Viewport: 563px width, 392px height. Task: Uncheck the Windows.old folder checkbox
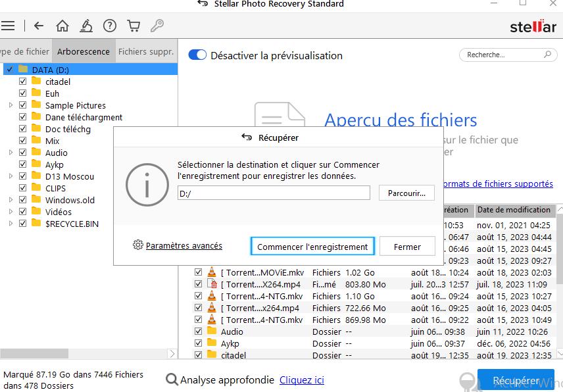[23, 200]
